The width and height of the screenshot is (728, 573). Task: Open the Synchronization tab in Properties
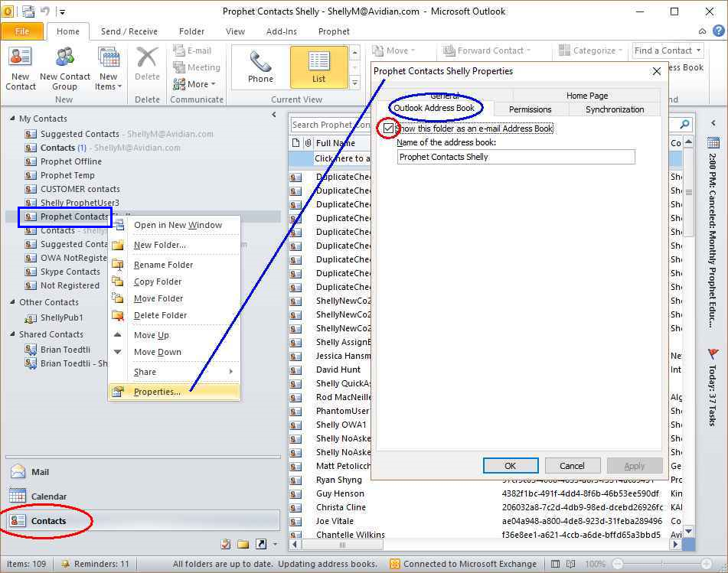pyautogui.click(x=615, y=109)
